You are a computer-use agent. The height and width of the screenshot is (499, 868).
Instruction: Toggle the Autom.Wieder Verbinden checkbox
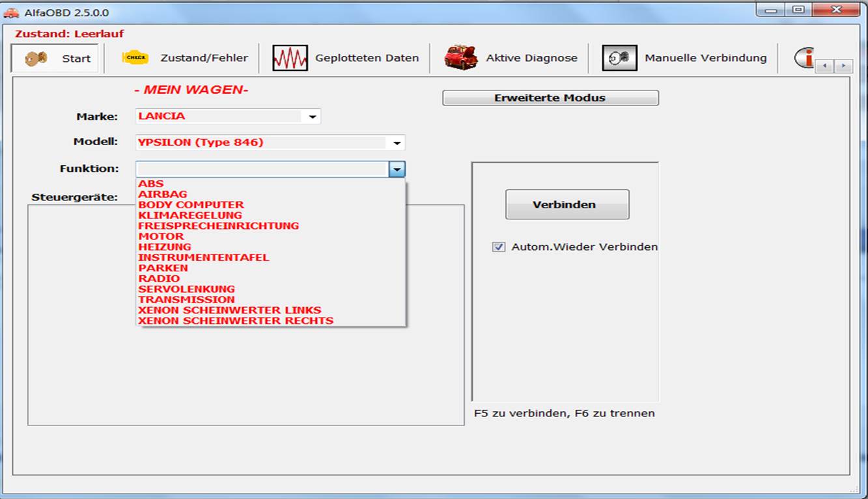pos(499,247)
